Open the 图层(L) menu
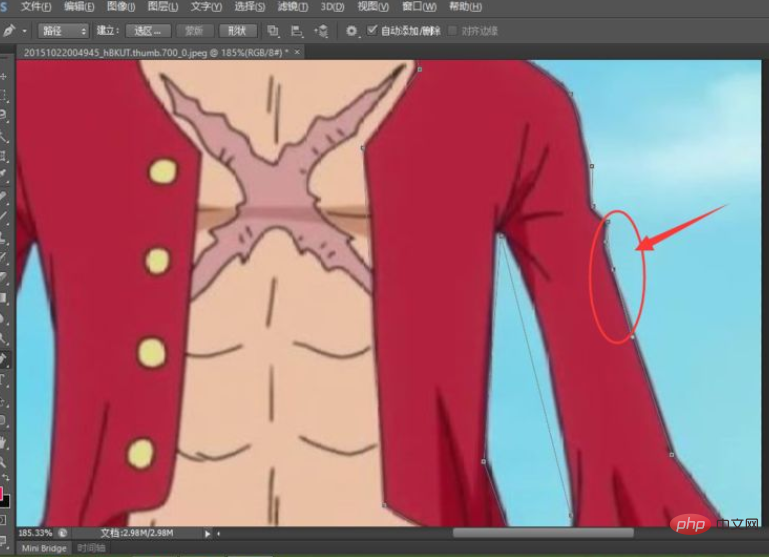 pos(163,7)
